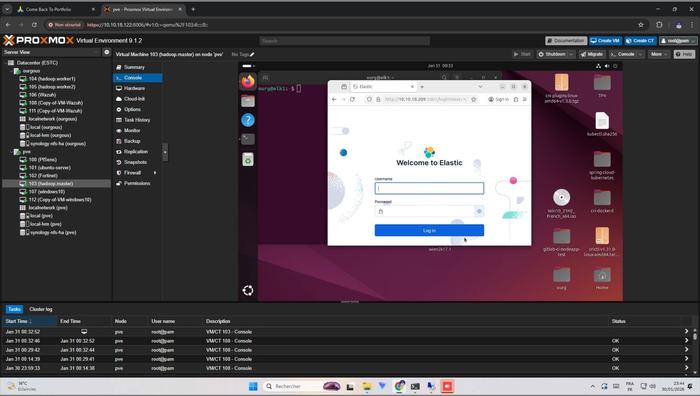Open Chrome extensions puzzle icon
700x396 pixels.
[659, 25]
